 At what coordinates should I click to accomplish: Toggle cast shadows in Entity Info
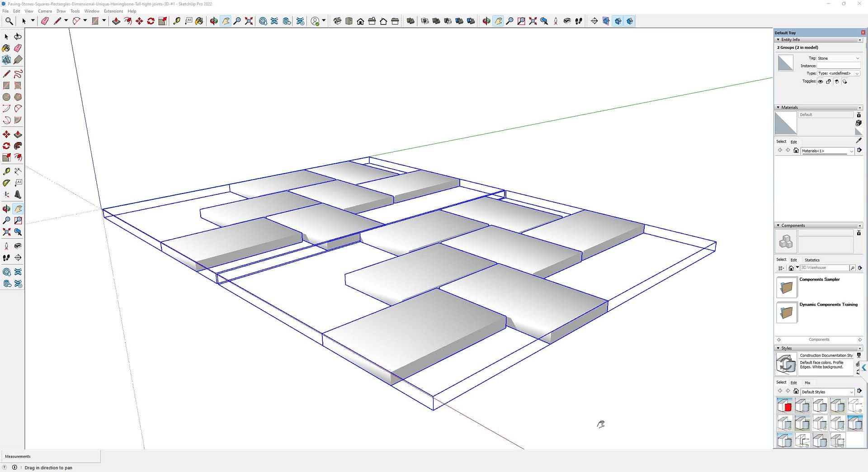pyautogui.click(x=844, y=82)
